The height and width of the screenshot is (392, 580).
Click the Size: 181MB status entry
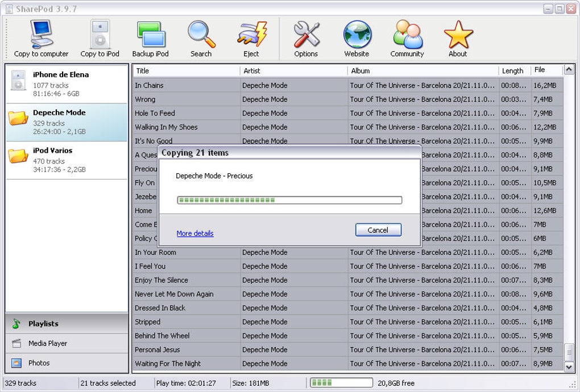pos(251,383)
